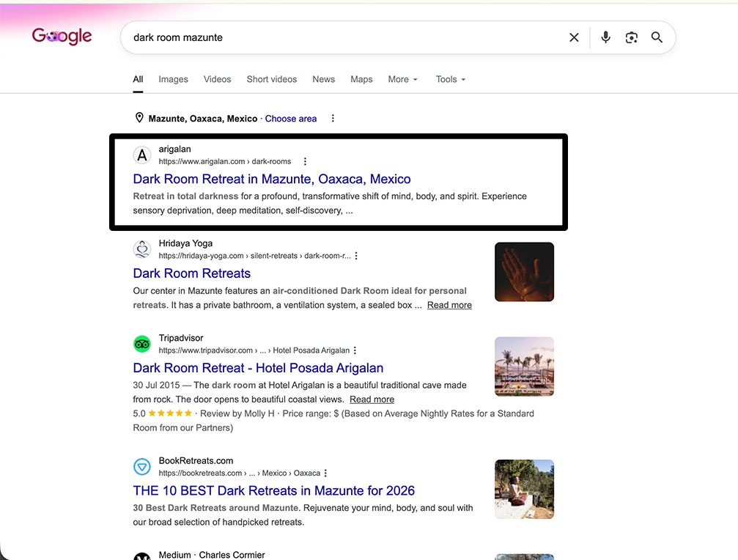The image size is (738, 560).
Task: Click the hridaya-yoga.com URL breadcrumb
Action: click(254, 256)
